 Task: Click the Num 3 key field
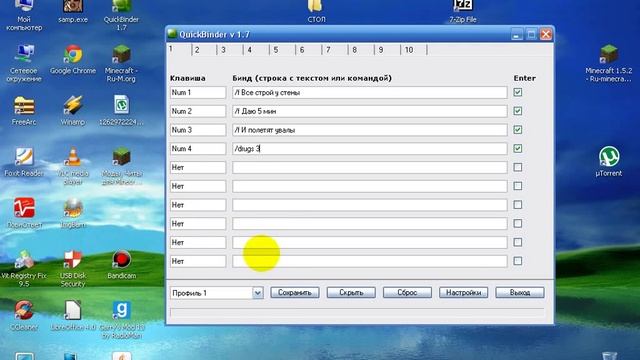198,130
